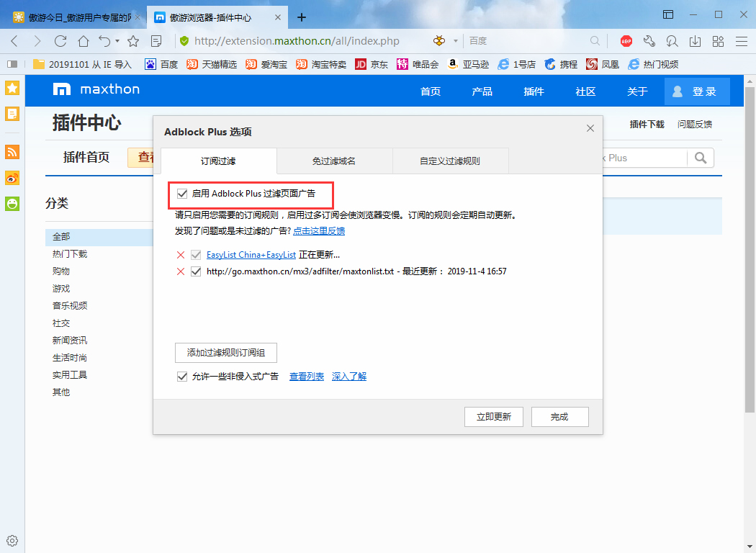Open the search engine dropdown in address bar

point(454,41)
